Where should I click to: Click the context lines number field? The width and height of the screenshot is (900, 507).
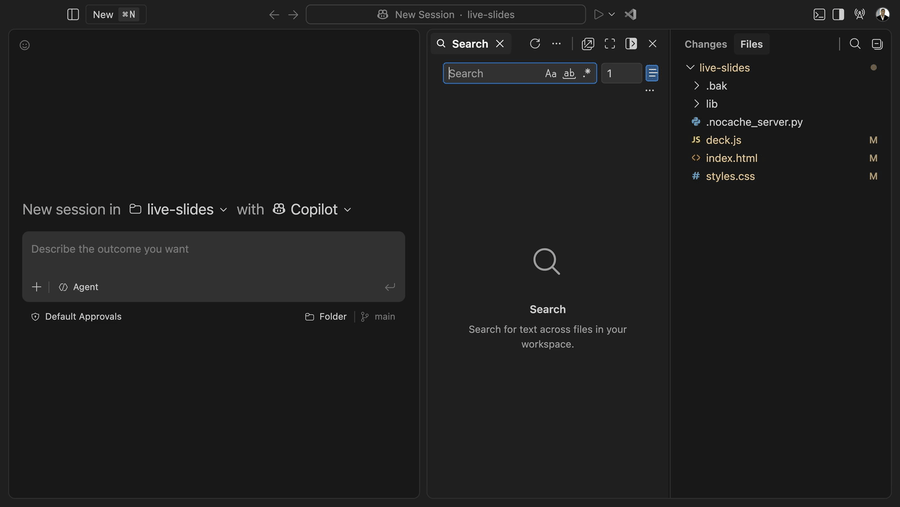pyautogui.click(x=622, y=73)
